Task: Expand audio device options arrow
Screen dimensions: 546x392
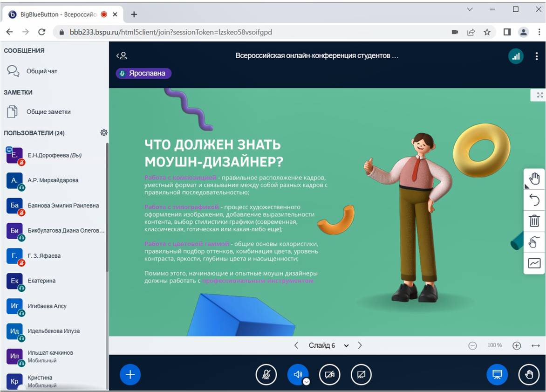Action: pyautogui.click(x=306, y=381)
